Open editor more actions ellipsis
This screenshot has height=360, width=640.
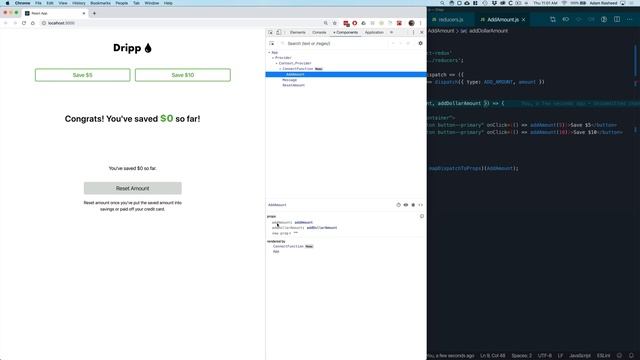(x=629, y=20)
